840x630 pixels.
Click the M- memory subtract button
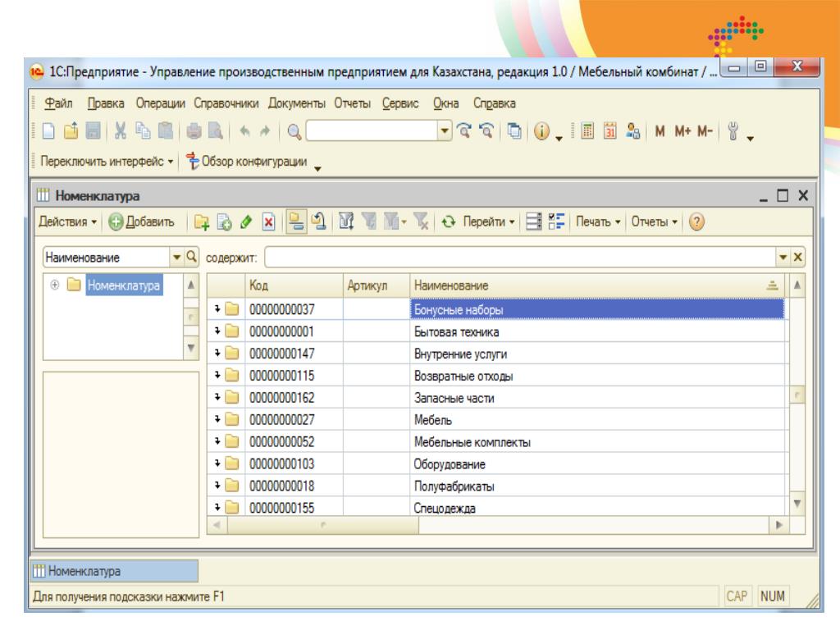point(705,131)
